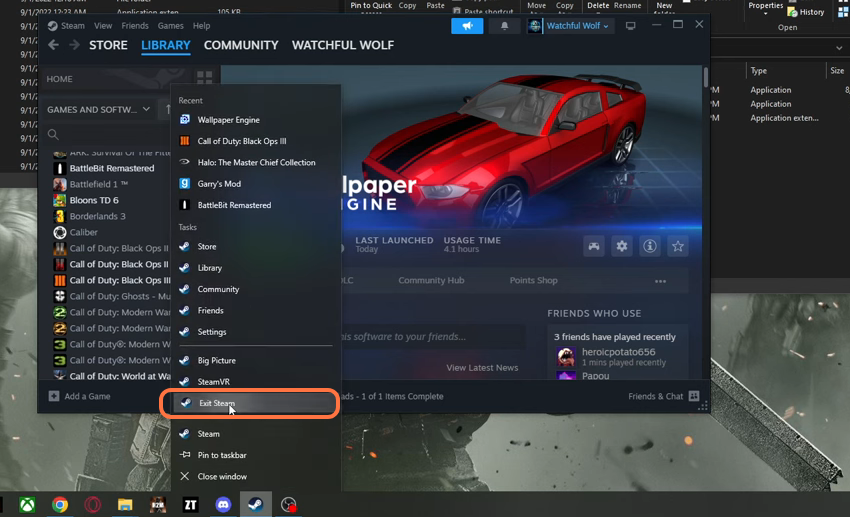Click View Latest News

482,367
